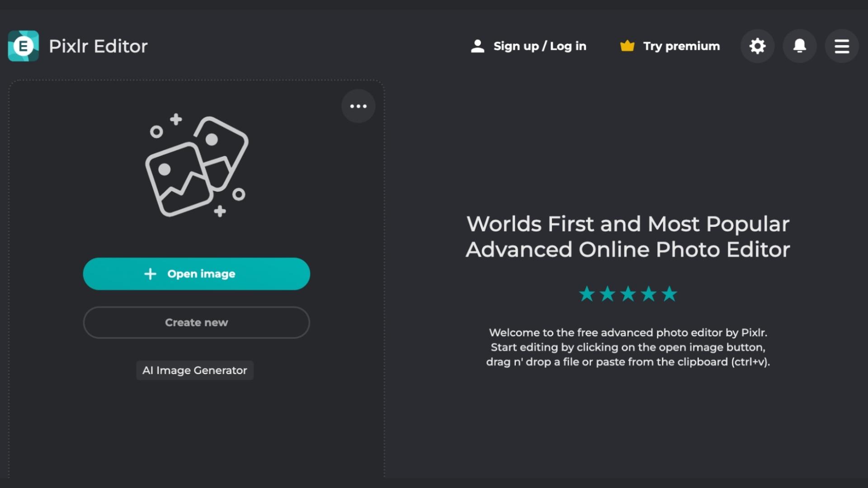This screenshot has width=868, height=488.
Task: Select the Try premium link text
Action: point(681,46)
